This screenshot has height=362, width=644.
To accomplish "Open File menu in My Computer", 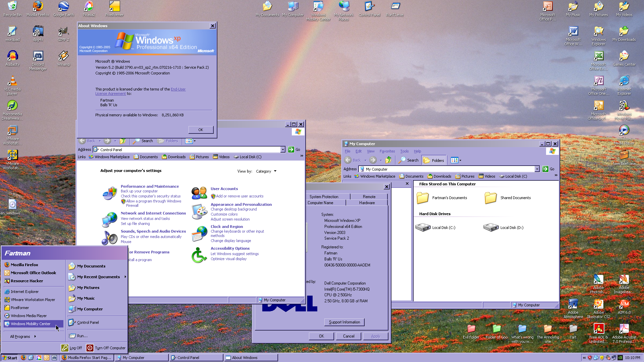I will [347, 152].
